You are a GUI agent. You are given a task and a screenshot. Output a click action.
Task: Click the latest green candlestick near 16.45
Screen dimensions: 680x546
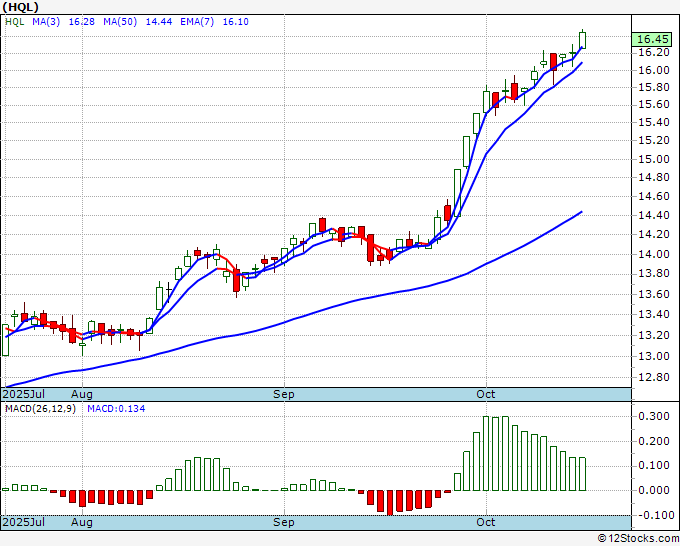pos(582,40)
